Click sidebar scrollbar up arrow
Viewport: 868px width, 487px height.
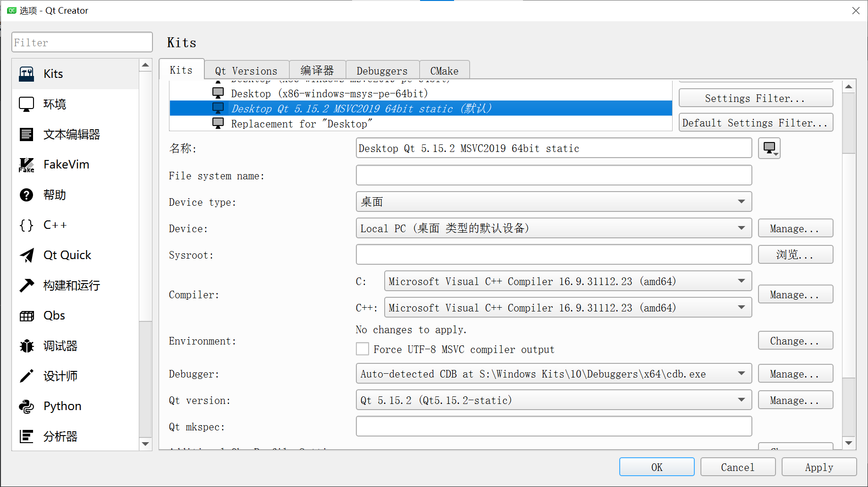point(145,65)
